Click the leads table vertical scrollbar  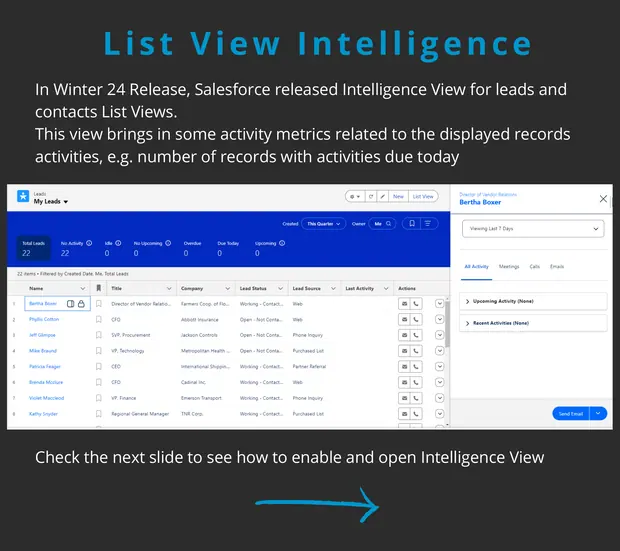[447, 324]
